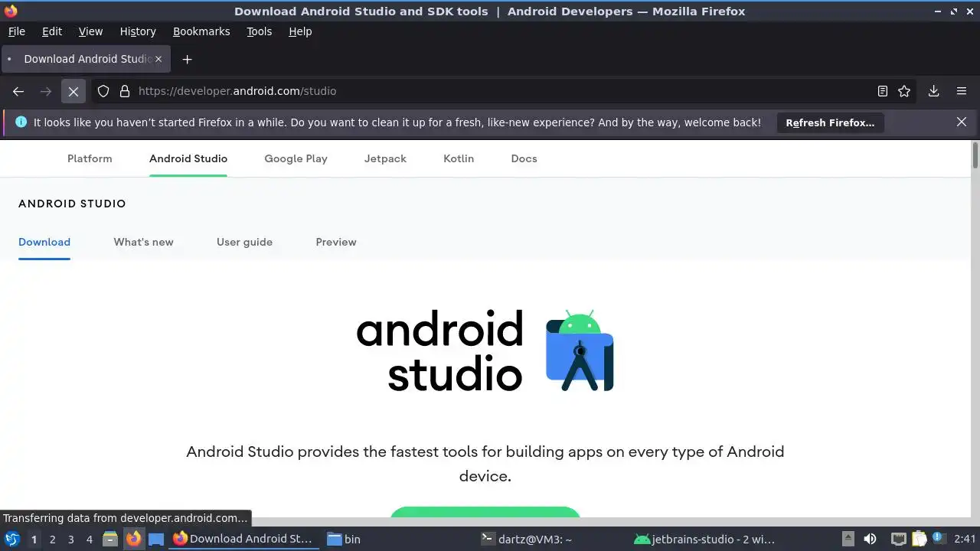
Task: Open the LXQt start menu icon
Action: pos(12,539)
